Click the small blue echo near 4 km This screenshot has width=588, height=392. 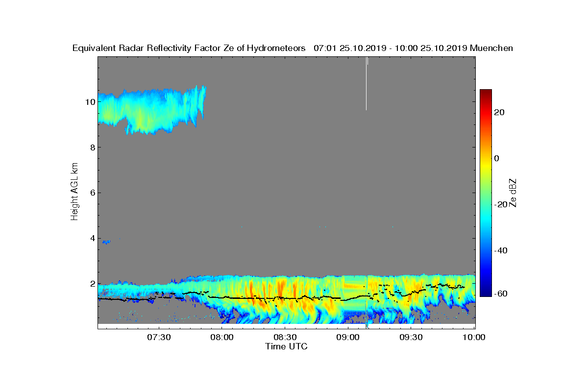pos(106,242)
